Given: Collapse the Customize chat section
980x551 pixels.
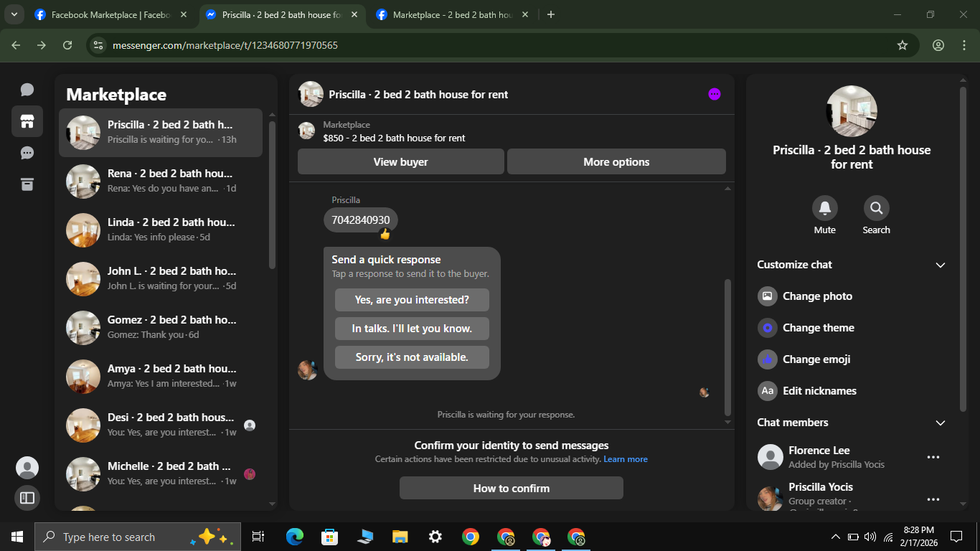Looking at the screenshot, I should pos(941,265).
